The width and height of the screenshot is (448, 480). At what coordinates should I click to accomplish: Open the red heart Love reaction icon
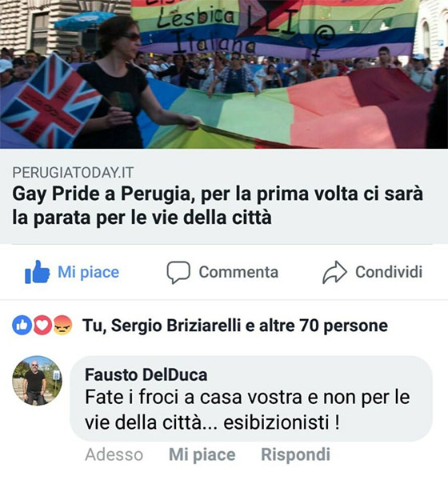42,325
